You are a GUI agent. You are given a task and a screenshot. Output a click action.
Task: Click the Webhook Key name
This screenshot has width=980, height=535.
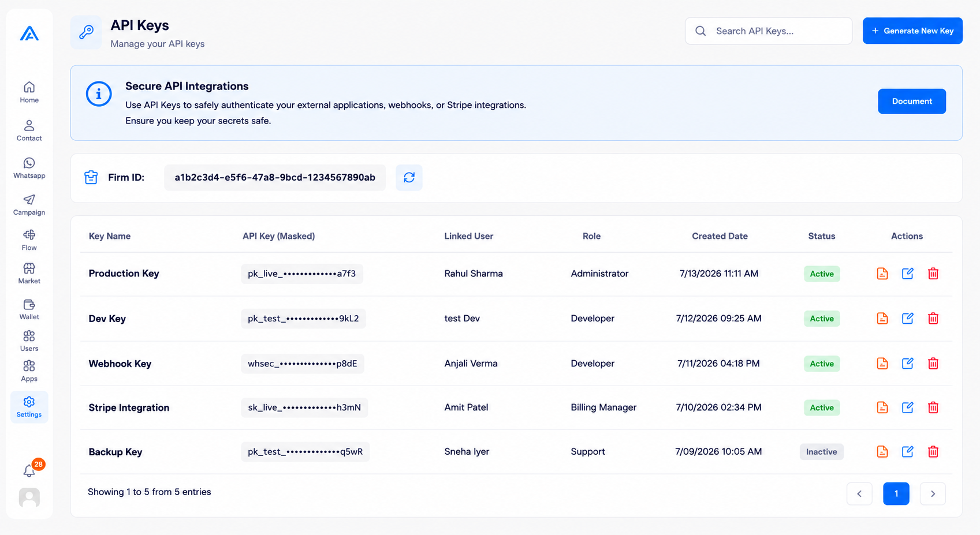tap(120, 364)
